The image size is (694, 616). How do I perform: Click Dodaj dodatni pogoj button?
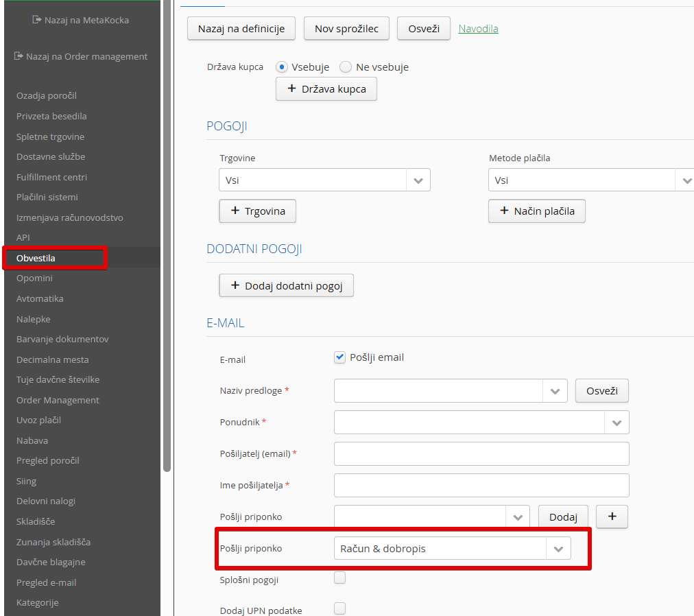pos(286,286)
